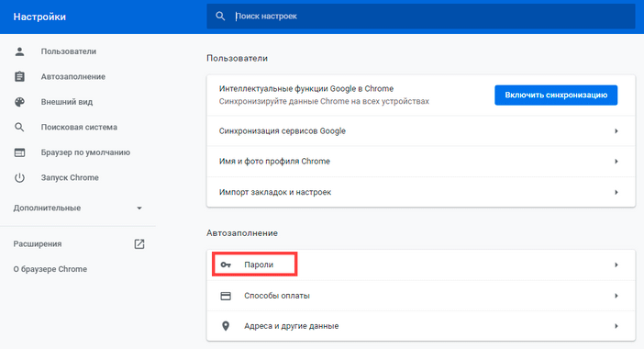Open Импорт закладок и настроек chevron
This screenshot has height=349, width=644.
click(x=616, y=192)
